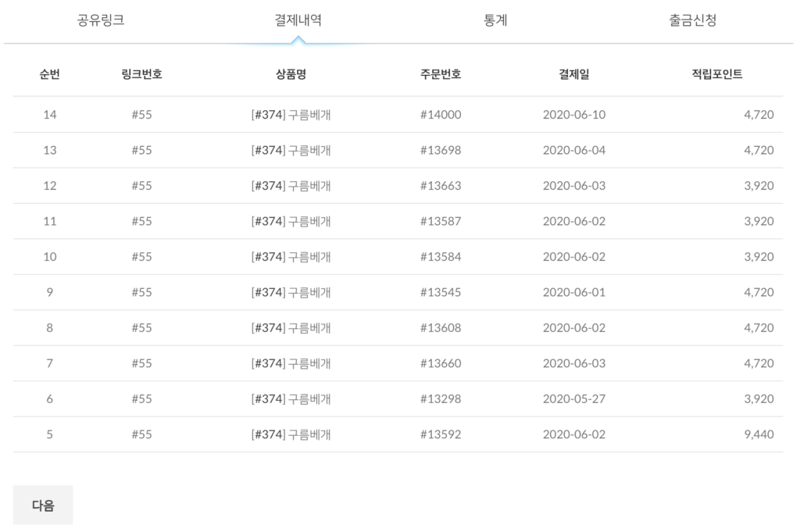800x532 pixels.
Task: Click the 결제일 column header
Action: click(574, 74)
